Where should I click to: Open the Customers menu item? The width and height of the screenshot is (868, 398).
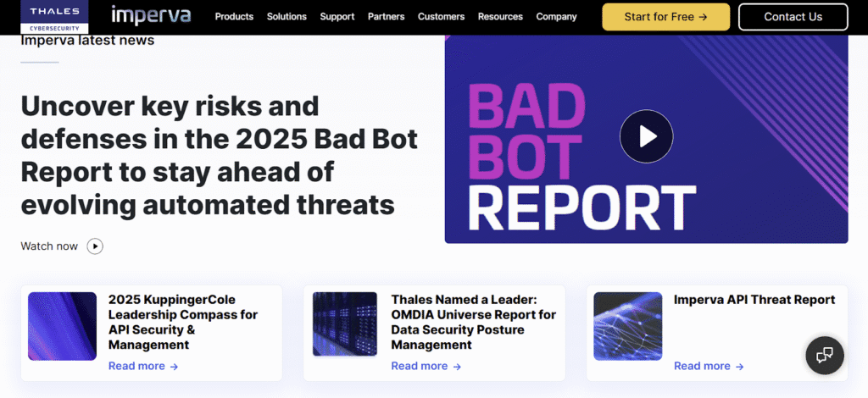(x=441, y=17)
